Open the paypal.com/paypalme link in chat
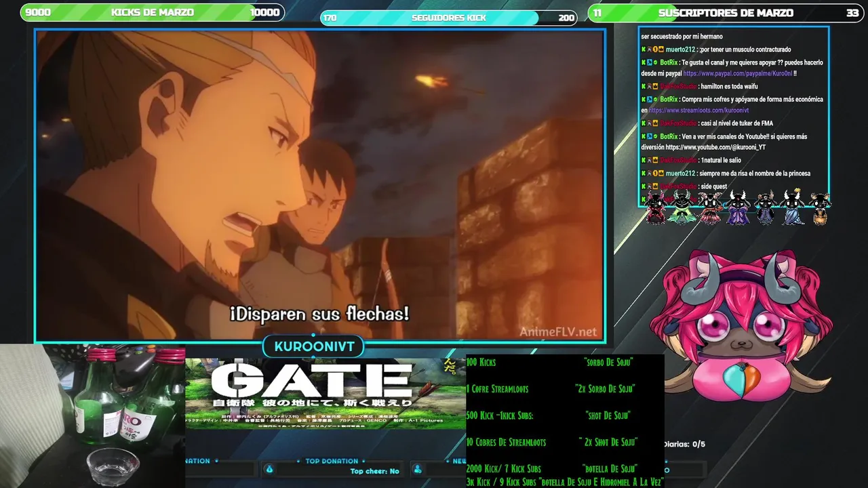868x488 pixels. coord(737,73)
